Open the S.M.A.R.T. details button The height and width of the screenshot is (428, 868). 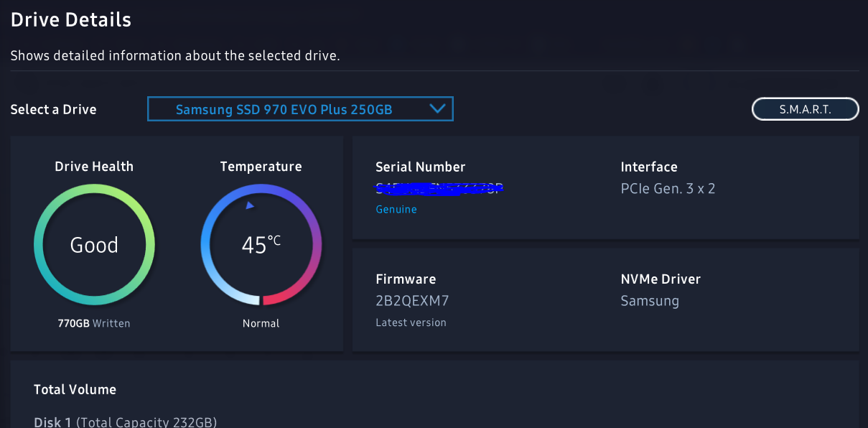(805, 109)
